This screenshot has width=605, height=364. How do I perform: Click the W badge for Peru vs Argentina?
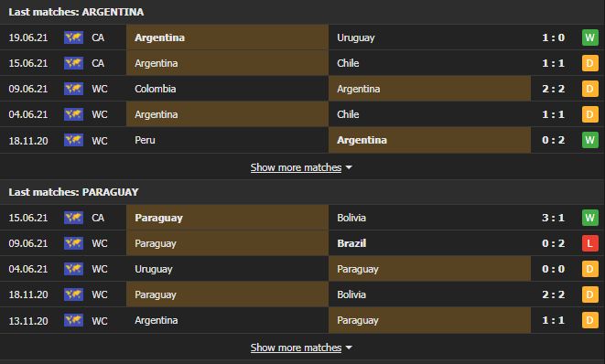589,140
